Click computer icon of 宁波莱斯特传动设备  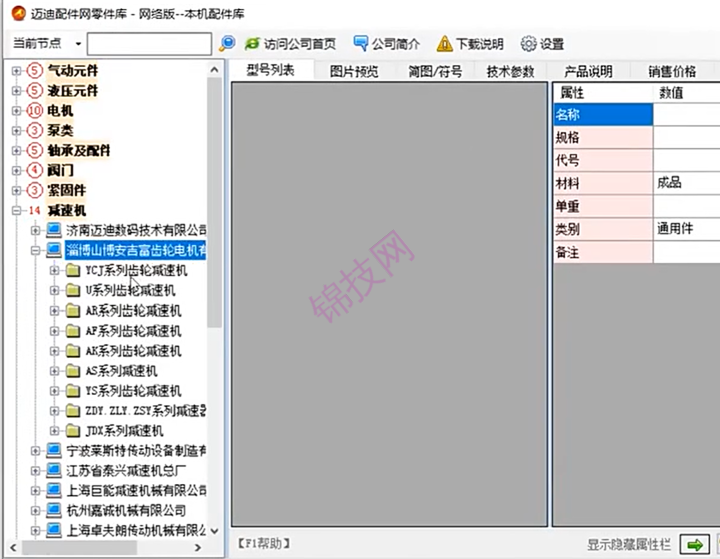click(54, 451)
